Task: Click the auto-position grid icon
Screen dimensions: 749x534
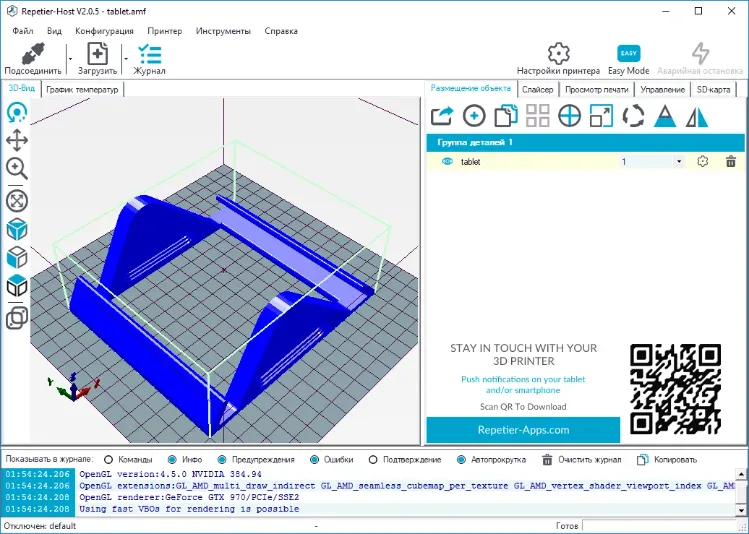Action: tap(537, 116)
